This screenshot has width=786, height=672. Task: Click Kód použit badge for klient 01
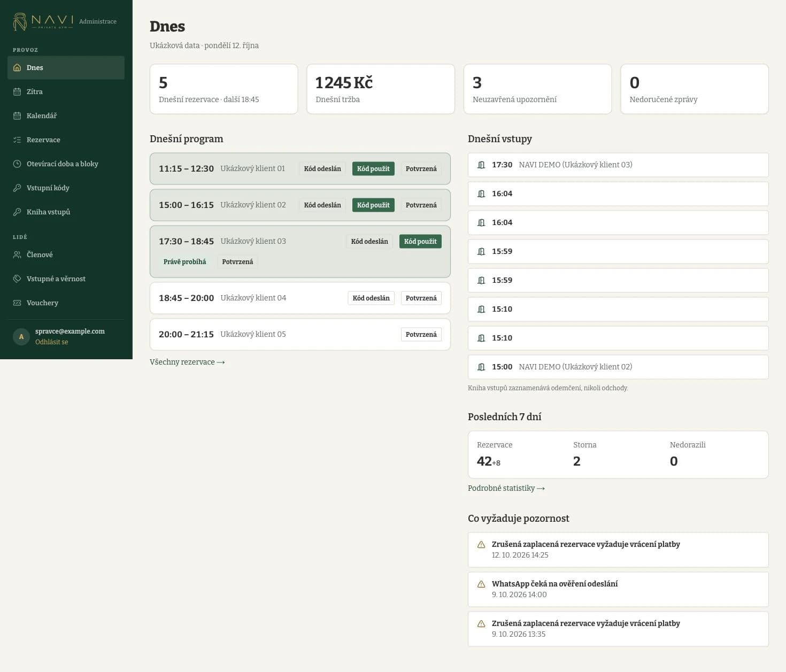coord(373,169)
